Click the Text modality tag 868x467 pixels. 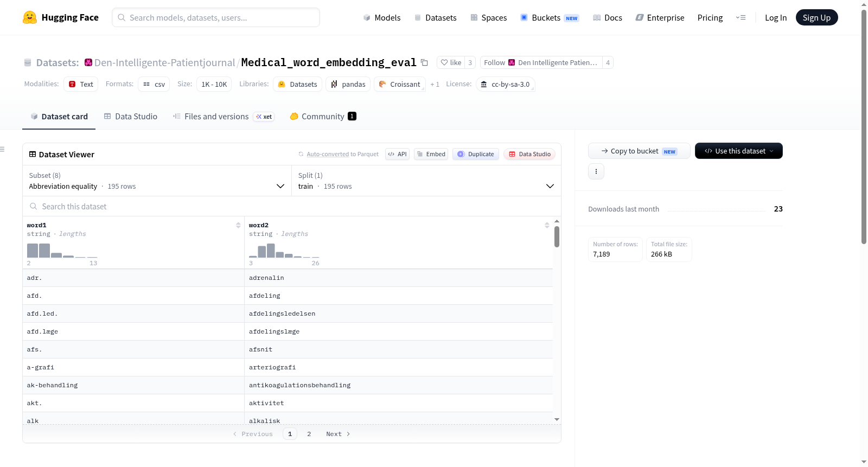point(81,84)
